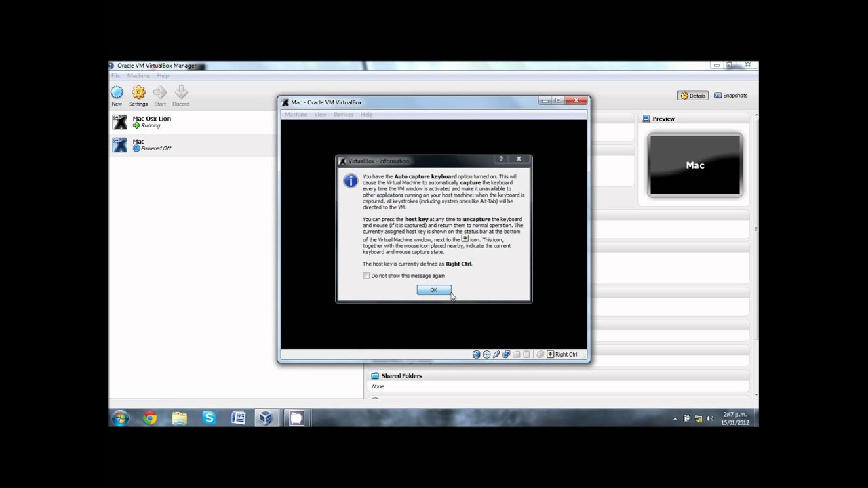Open Windows Explorer from the taskbar
This screenshot has height=488, width=868.
pyautogui.click(x=180, y=418)
